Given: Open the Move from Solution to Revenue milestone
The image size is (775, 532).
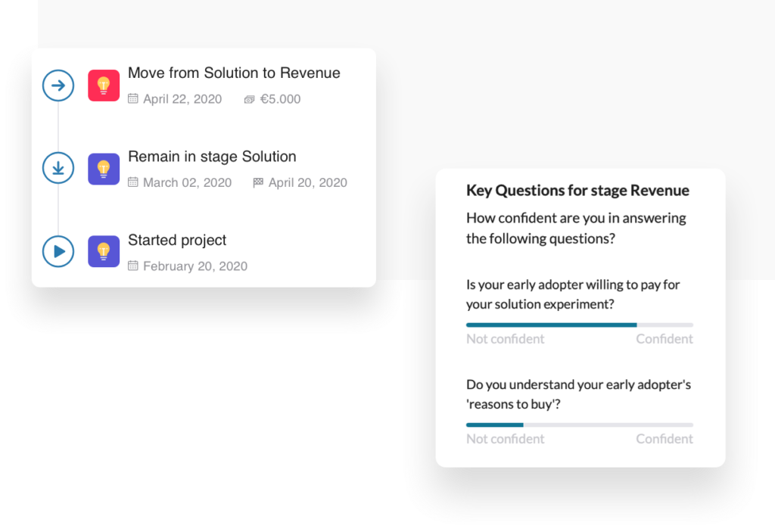Looking at the screenshot, I should 235,73.
